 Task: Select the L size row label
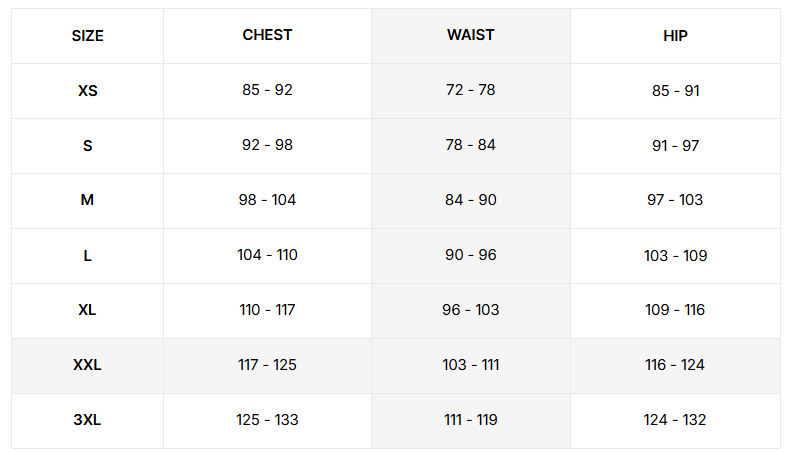coord(88,256)
